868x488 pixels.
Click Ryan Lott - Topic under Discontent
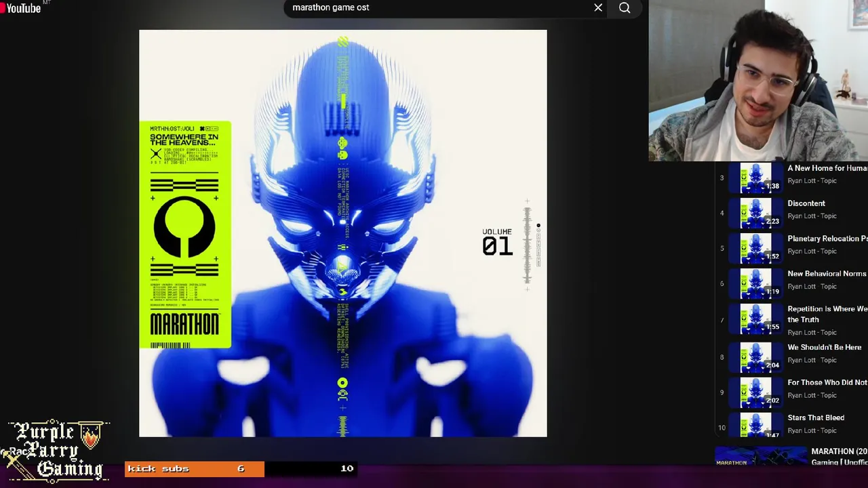coord(812,216)
